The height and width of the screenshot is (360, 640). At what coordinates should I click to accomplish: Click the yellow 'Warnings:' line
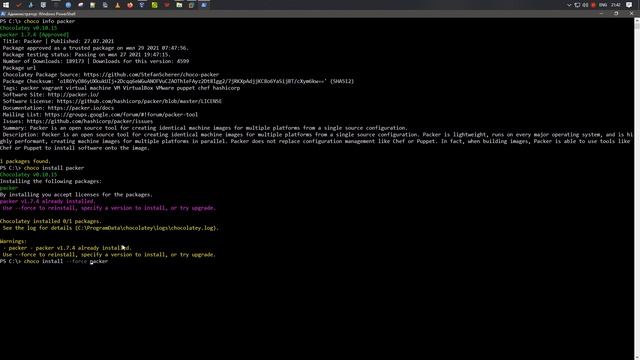(13, 241)
